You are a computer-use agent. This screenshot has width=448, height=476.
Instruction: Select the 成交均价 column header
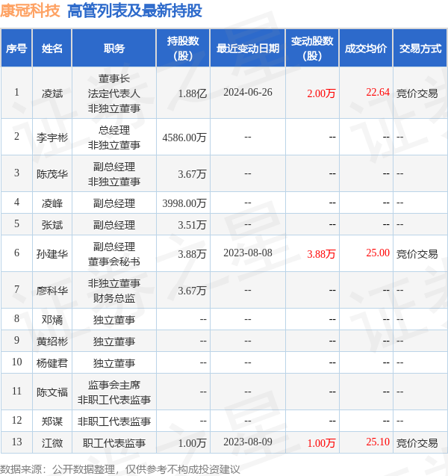[x=366, y=49]
